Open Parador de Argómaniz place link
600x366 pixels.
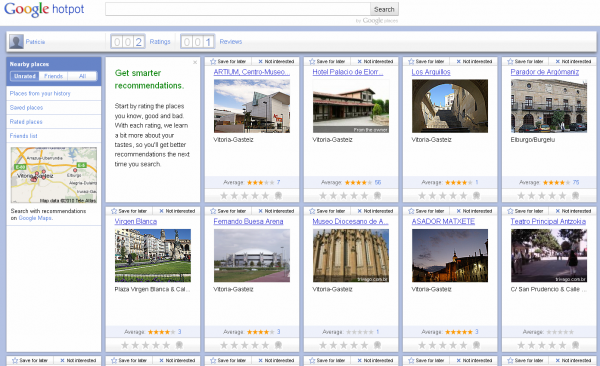click(x=545, y=72)
